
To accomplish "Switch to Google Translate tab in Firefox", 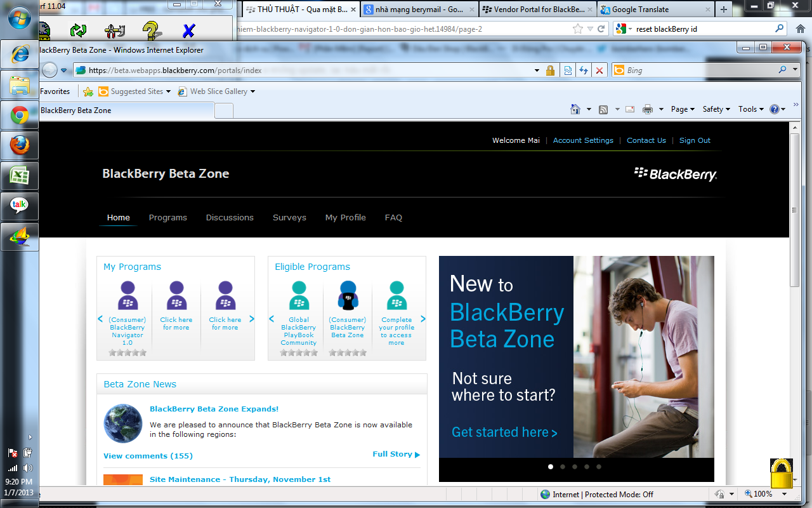I will (655, 10).
